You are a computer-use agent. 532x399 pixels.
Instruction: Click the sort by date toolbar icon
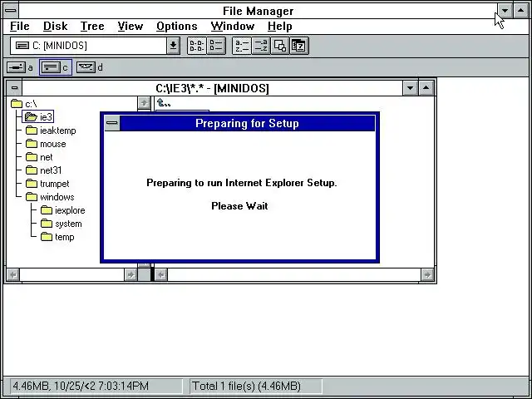click(x=299, y=46)
